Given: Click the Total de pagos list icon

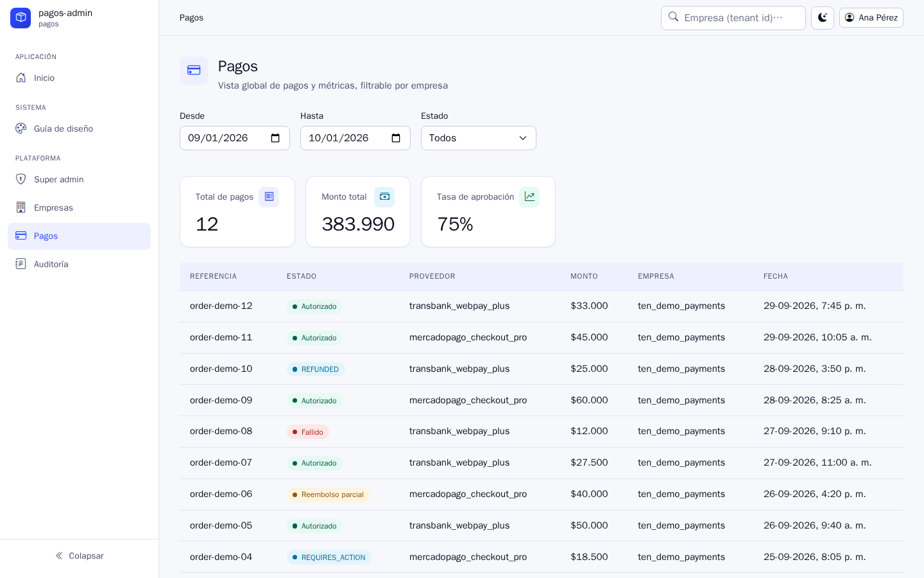Looking at the screenshot, I should [269, 197].
